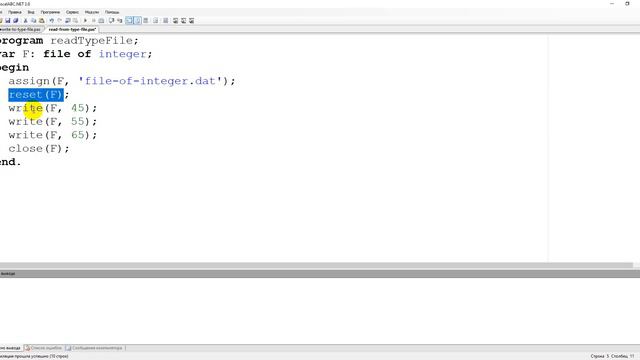Open the Модули menu
Image resolution: width=640 pixels, height=360 pixels.
[92, 12]
